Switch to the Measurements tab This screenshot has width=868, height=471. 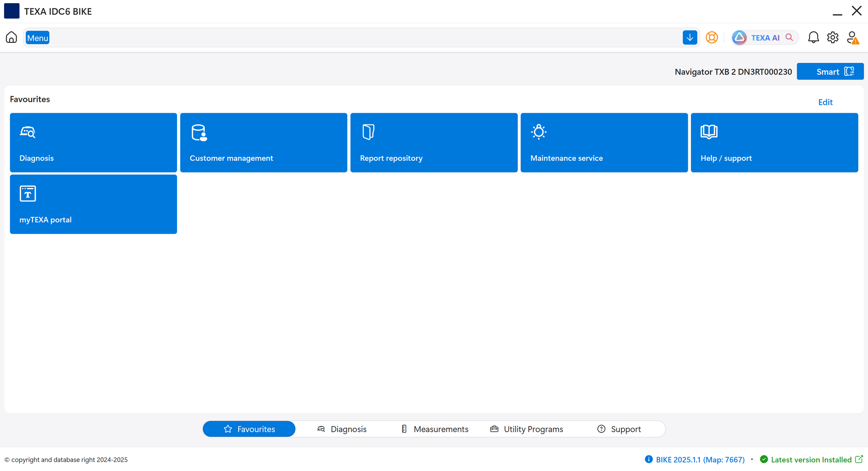pyautogui.click(x=434, y=429)
